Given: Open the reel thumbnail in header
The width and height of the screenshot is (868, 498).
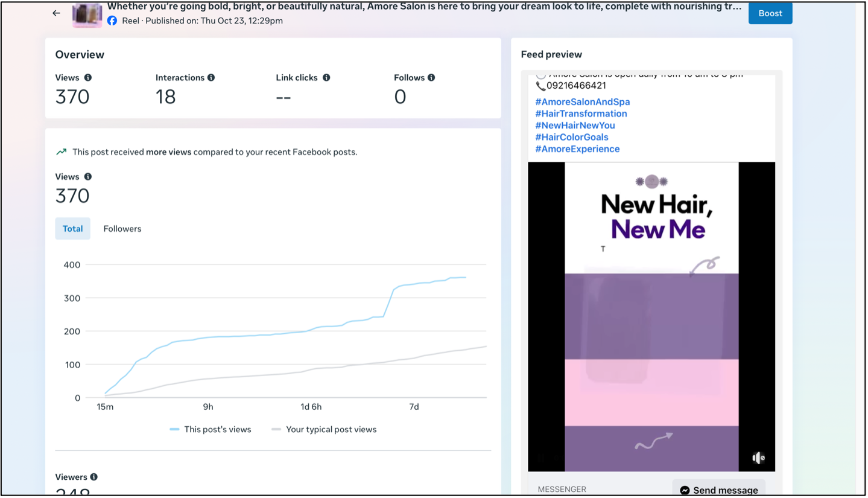Looking at the screenshot, I should point(87,14).
